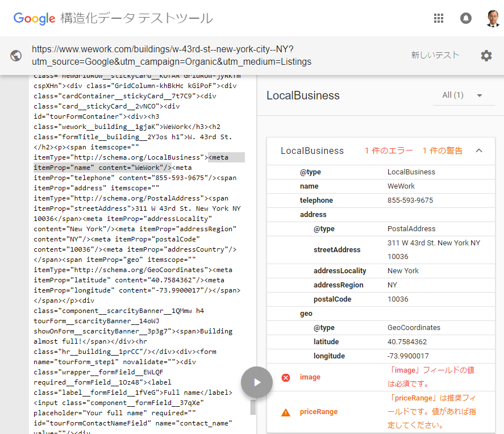Screen dimensions: 504x434
Task: Click code line name="tourForm_step1"
Action: click(115, 362)
